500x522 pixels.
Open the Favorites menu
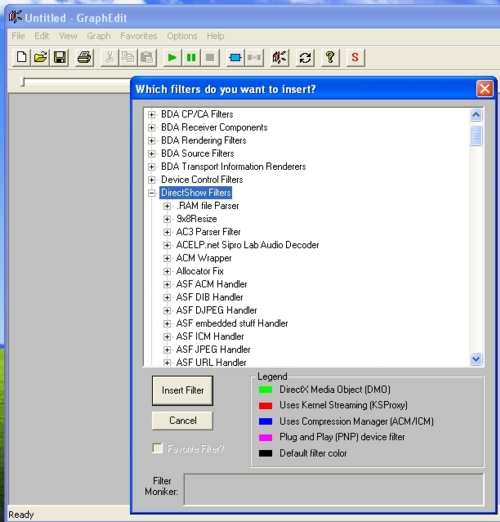139,36
